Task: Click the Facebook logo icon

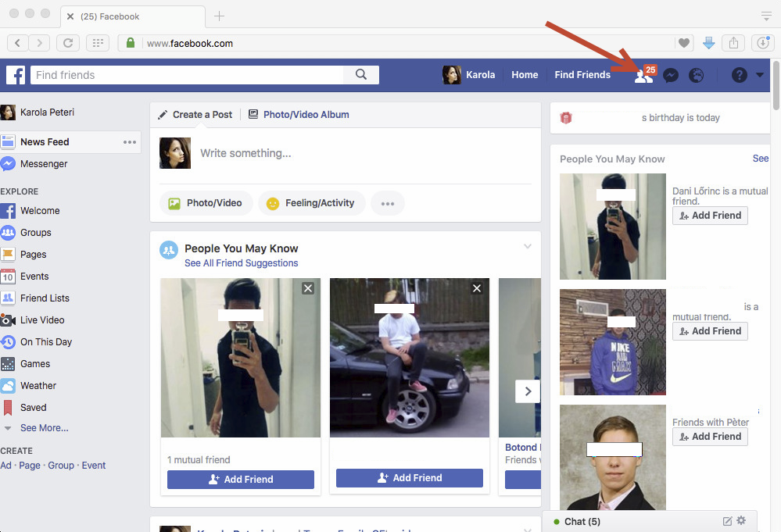Action: click(x=16, y=75)
